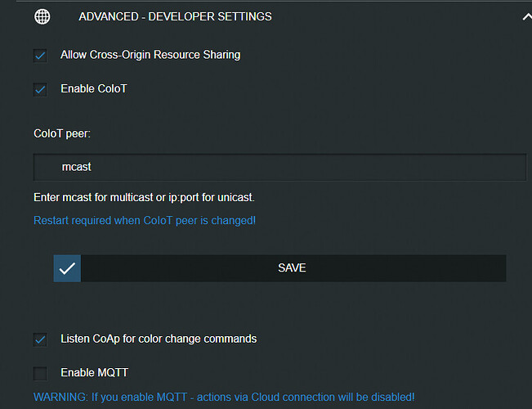Screen dimensions: 532x409
Task: Toggle Allow Cross-Origin Resource Sharing checkbox
Action: point(40,56)
